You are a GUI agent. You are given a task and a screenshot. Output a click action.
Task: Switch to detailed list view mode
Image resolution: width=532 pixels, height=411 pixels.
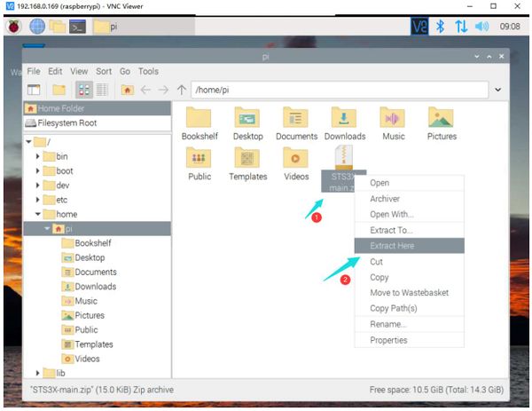(101, 90)
